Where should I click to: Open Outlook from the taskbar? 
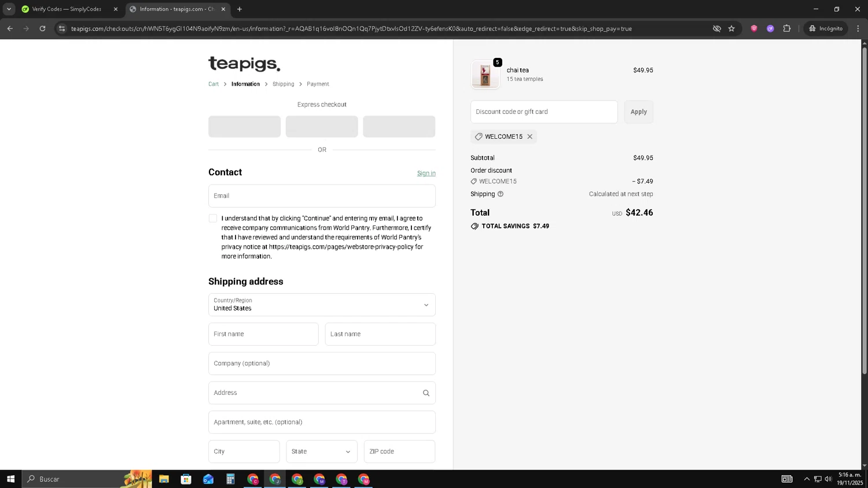[x=208, y=479]
